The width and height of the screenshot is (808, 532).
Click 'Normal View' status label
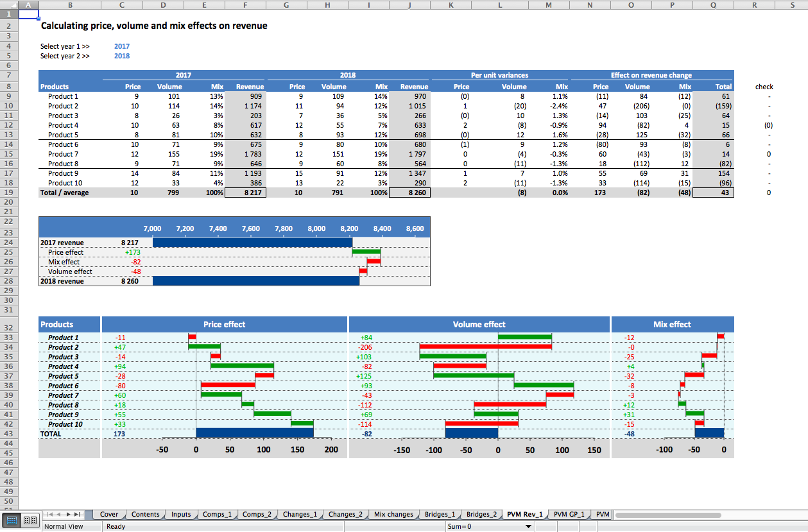64,527
